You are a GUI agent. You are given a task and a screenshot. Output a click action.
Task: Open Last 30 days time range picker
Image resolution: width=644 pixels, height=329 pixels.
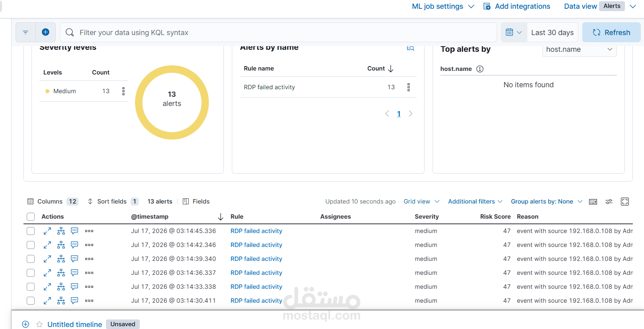pos(552,33)
